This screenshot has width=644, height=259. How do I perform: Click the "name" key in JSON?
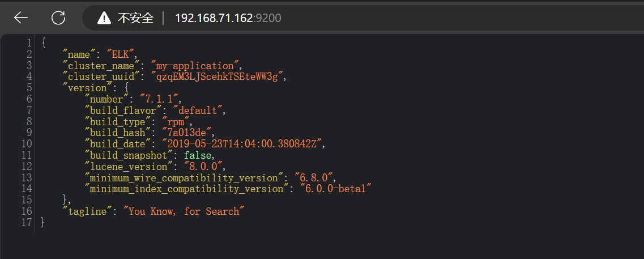coord(80,54)
